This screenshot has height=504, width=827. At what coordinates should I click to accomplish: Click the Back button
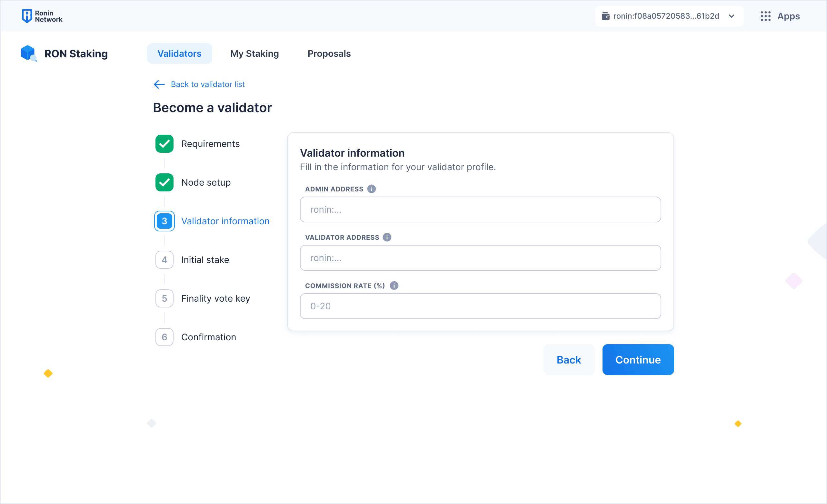[x=569, y=360]
